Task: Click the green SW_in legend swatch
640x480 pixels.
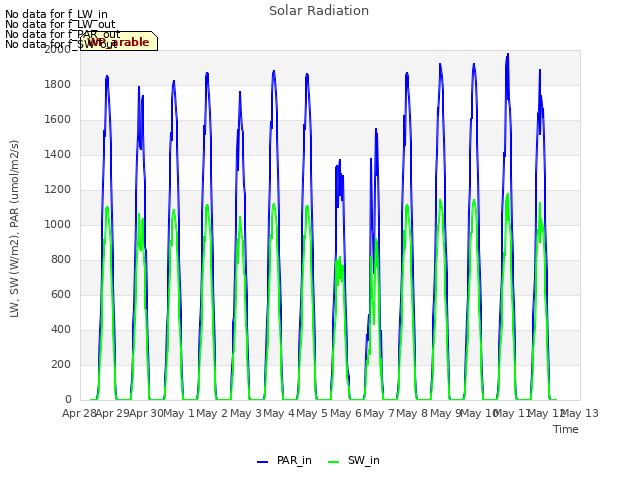Action: pyautogui.click(x=333, y=462)
